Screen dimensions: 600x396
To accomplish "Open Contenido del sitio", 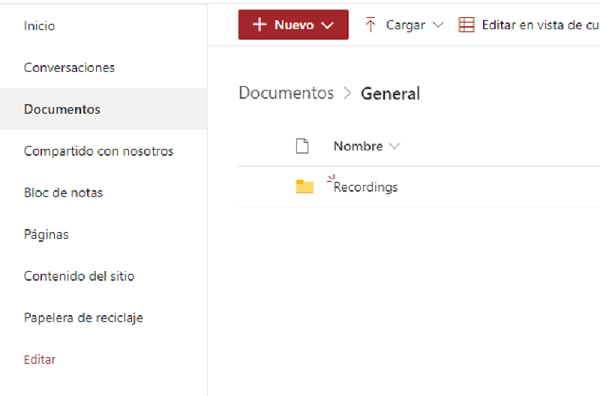I will (x=79, y=276).
